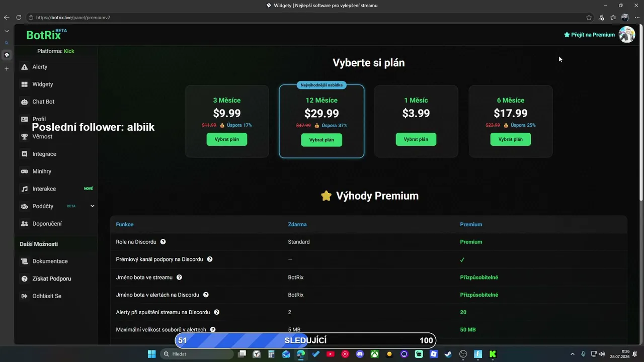Click the Integrace sidebar icon

[24, 154]
